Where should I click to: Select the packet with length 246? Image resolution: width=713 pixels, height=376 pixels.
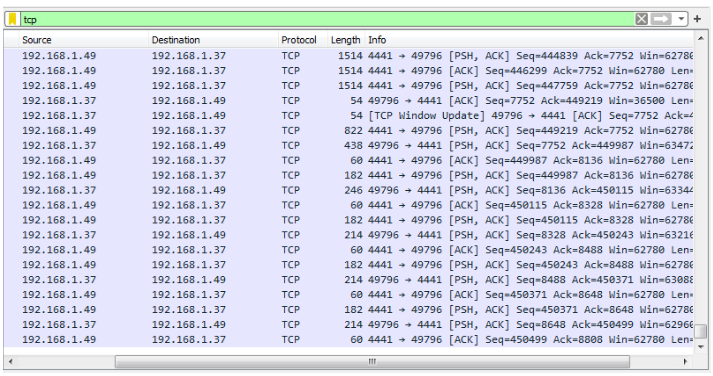349,191
